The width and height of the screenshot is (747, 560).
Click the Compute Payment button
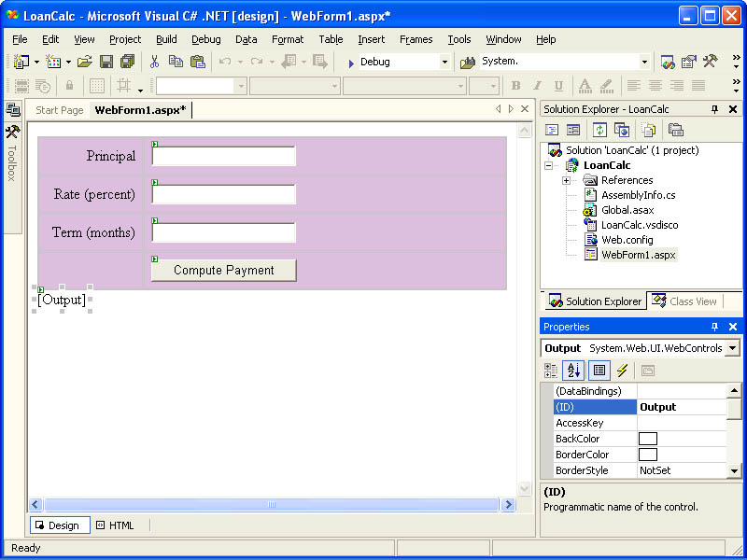(223, 271)
